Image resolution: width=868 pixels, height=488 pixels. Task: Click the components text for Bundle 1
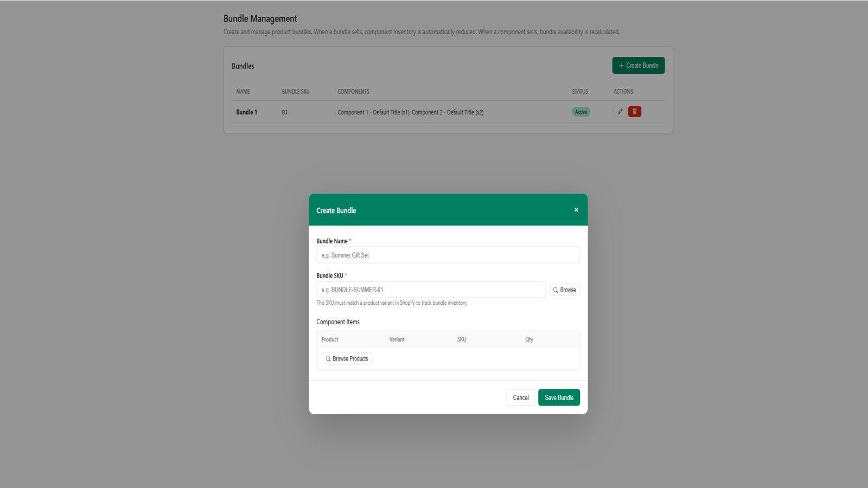click(410, 112)
